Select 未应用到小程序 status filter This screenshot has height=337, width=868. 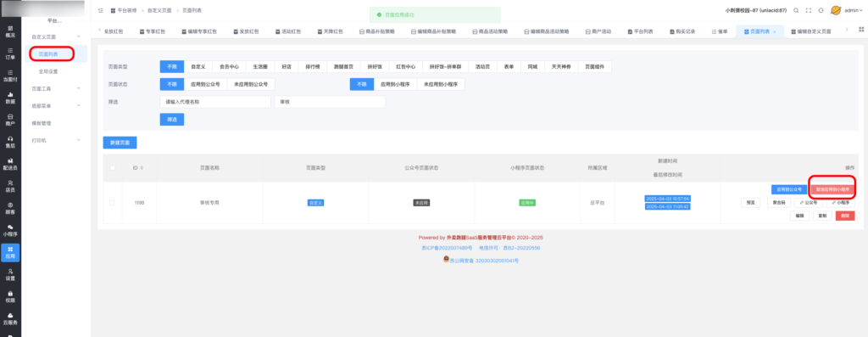pos(441,84)
